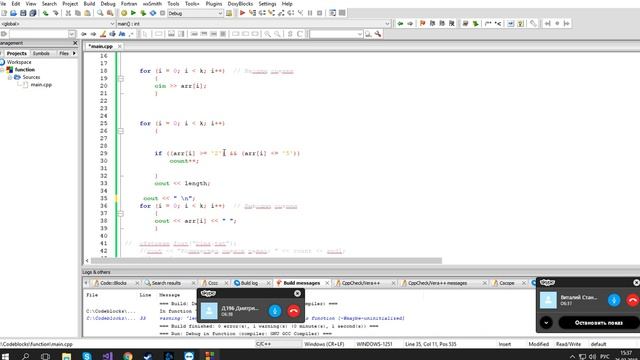Collapse the function project tree node
The image size is (640, 360).
click(2, 70)
